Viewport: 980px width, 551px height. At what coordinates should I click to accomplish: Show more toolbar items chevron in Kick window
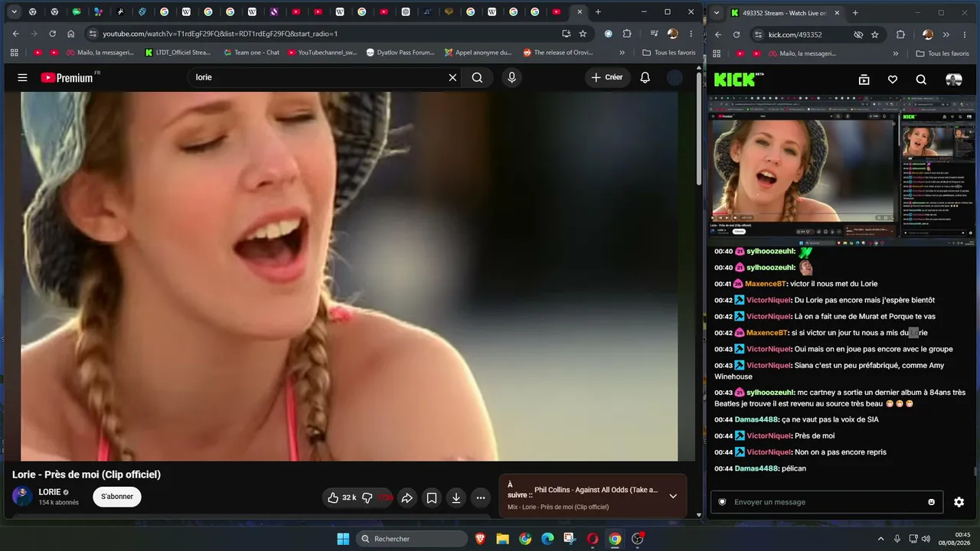pyautogui.click(x=946, y=34)
